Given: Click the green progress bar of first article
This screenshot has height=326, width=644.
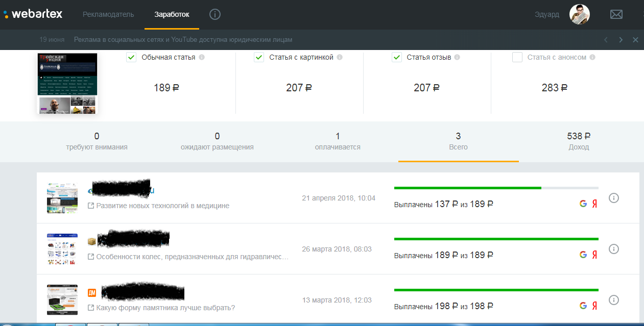Looking at the screenshot, I should [x=467, y=188].
